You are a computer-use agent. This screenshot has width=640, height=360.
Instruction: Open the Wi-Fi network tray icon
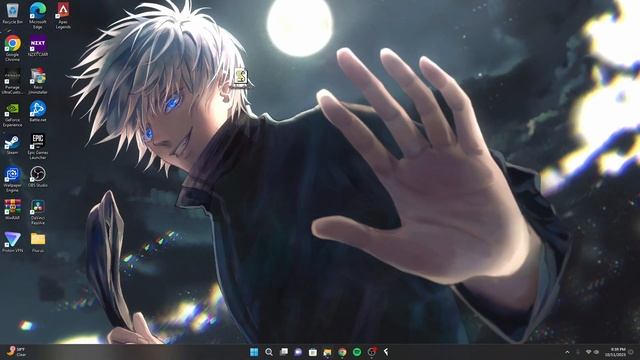click(x=588, y=352)
